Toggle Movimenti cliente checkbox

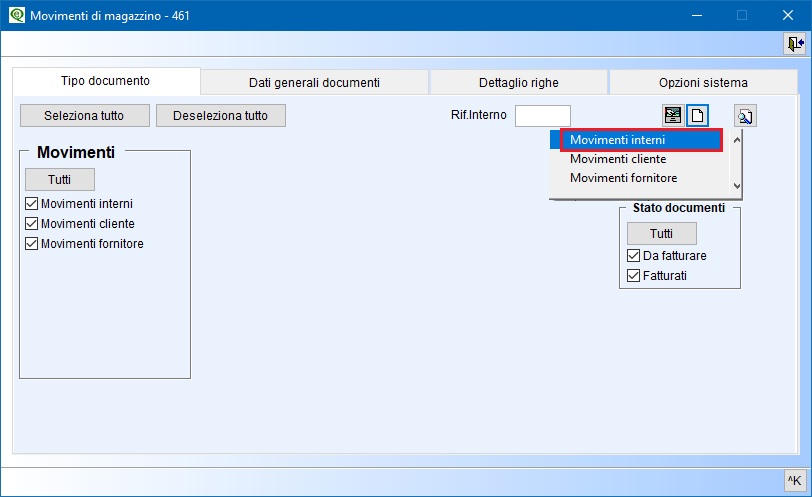click(x=32, y=224)
